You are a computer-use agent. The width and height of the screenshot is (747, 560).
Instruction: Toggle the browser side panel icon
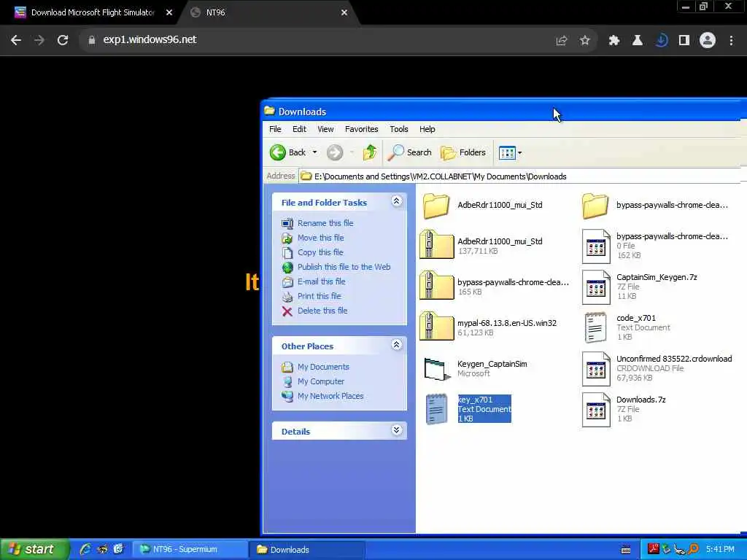coord(684,41)
